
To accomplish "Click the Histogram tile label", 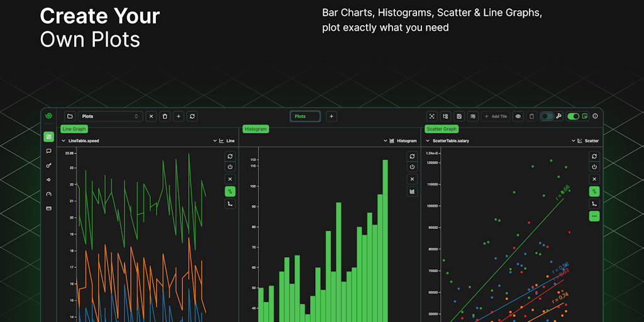I will (256, 129).
